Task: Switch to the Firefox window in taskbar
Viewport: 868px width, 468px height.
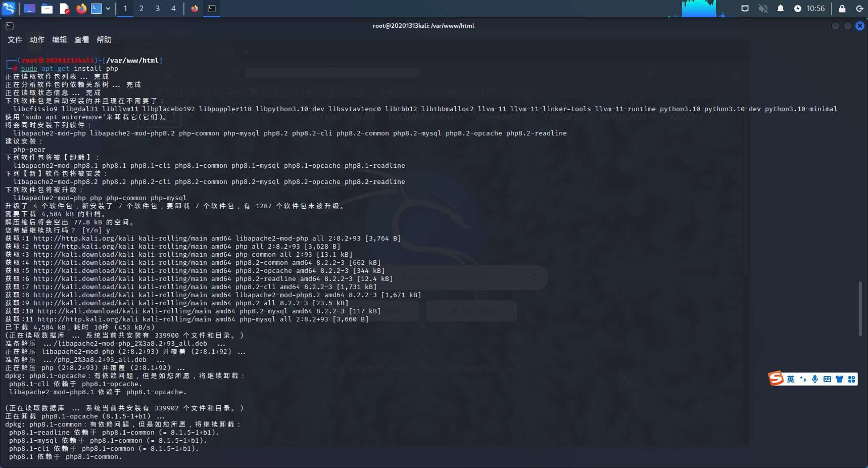Action: pos(195,9)
